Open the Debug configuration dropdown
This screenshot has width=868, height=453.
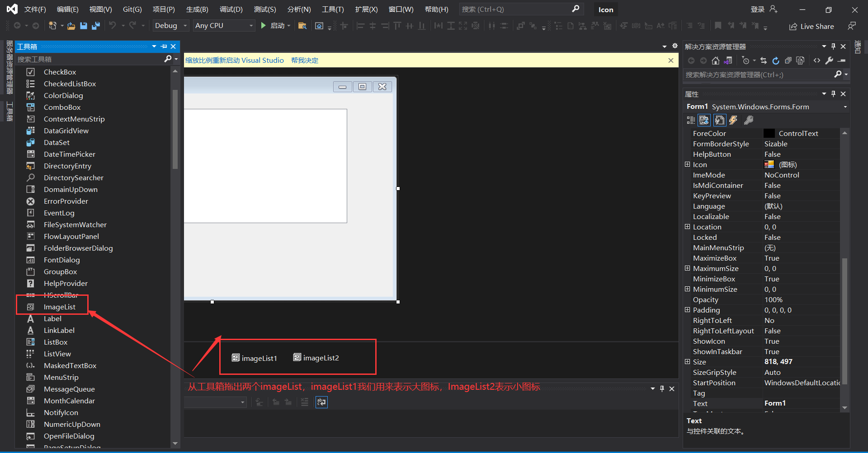170,26
